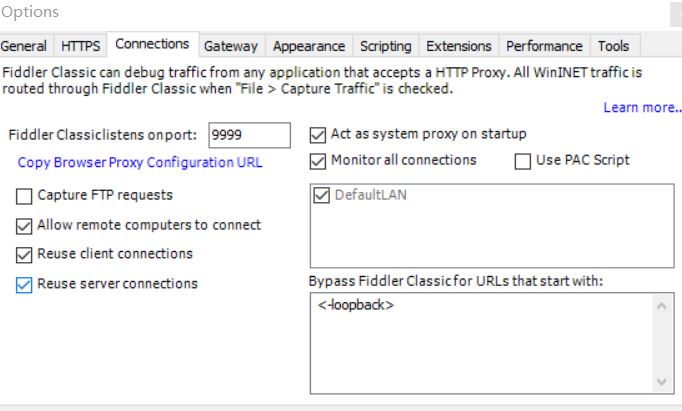Switch to the Extensions tab
The width and height of the screenshot is (682, 411).
click(458, 46)
